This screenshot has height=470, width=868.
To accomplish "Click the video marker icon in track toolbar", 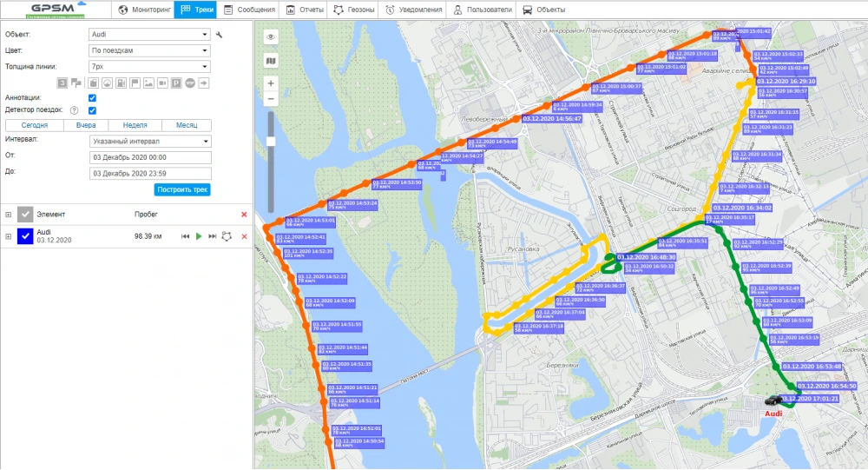I will pyautogui.click(x=162, y=83).
